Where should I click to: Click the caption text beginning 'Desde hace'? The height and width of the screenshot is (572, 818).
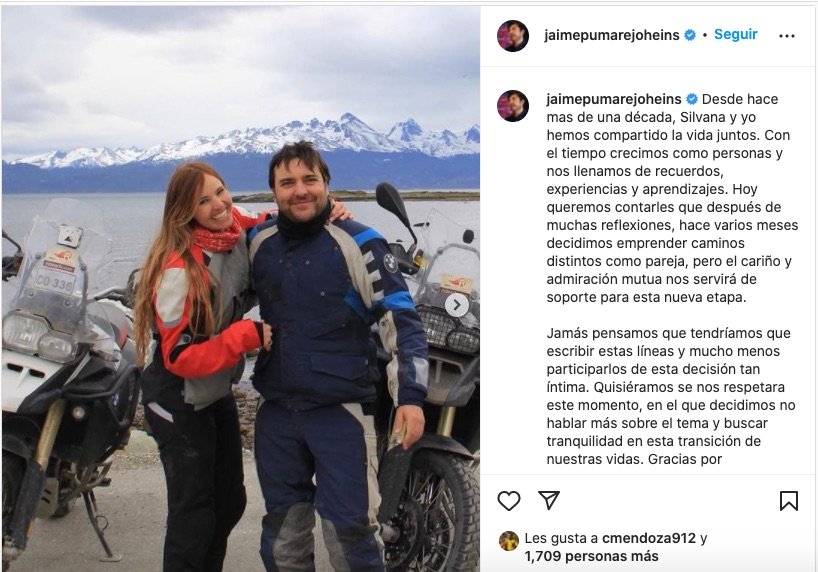point(672,198)
